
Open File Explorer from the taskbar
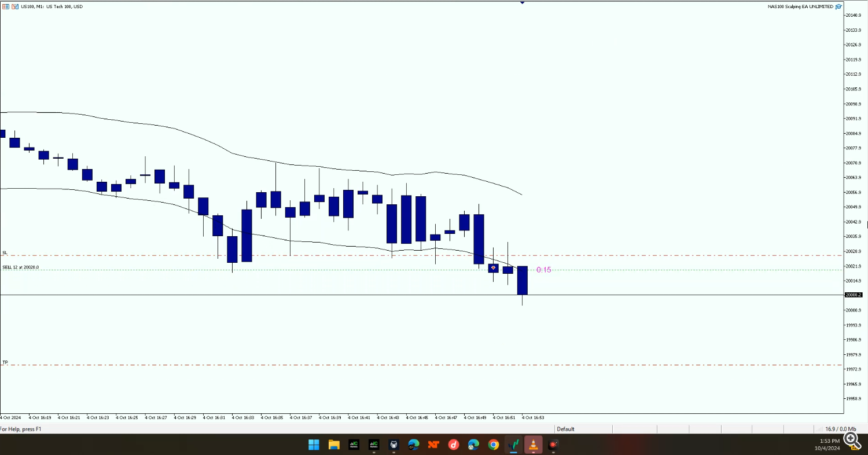tap(334, 445)
